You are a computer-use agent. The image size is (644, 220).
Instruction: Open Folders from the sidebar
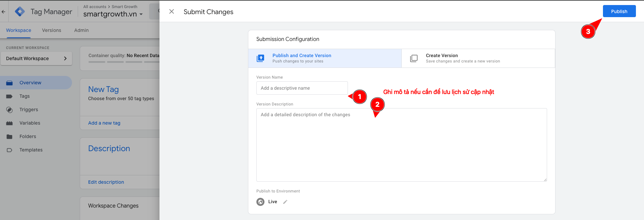[x=28, y=136]
